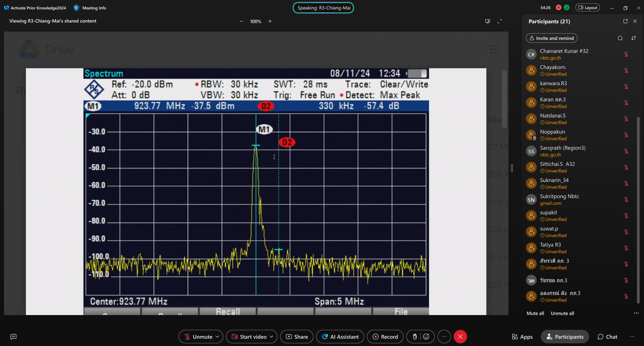The width and height of the screenshot is (644, 346).
Task: Click the shared document's vertical scrollbar
Action: (504, 99)
